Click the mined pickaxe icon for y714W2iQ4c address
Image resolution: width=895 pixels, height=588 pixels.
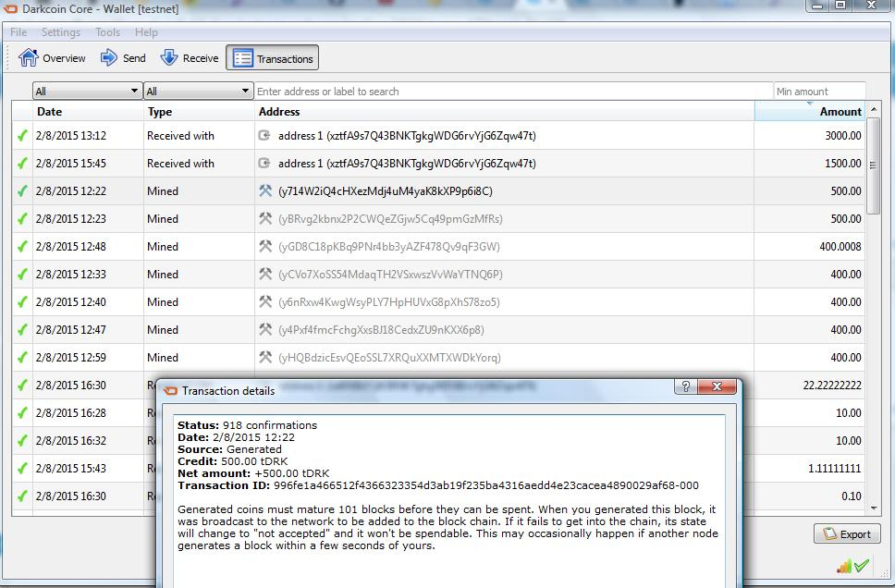pyautogui.click(x=264, y=190)
